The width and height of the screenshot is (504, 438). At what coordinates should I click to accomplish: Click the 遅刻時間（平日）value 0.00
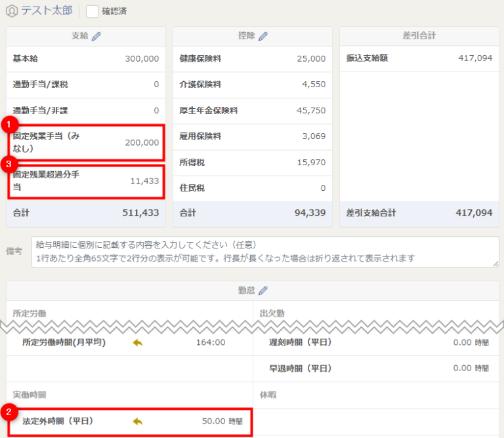tap(462, 343)
